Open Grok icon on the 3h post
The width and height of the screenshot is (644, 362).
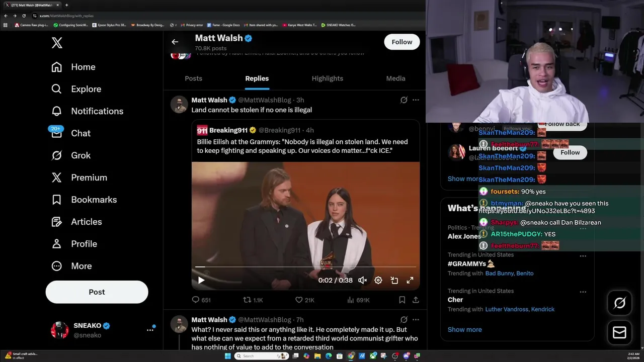coord(404,100)
